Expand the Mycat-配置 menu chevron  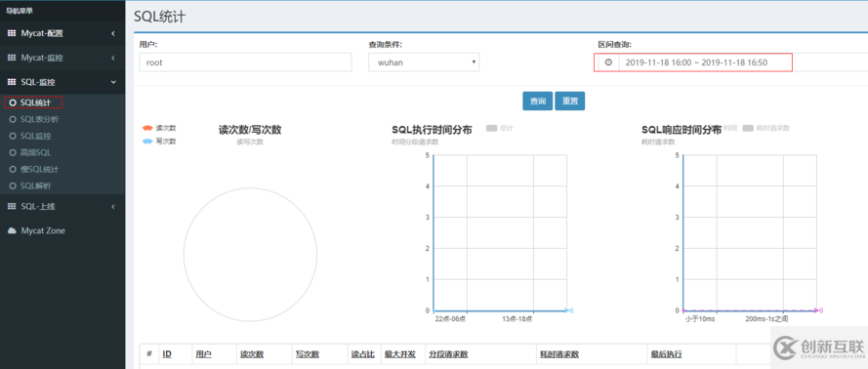coord(113,33)
